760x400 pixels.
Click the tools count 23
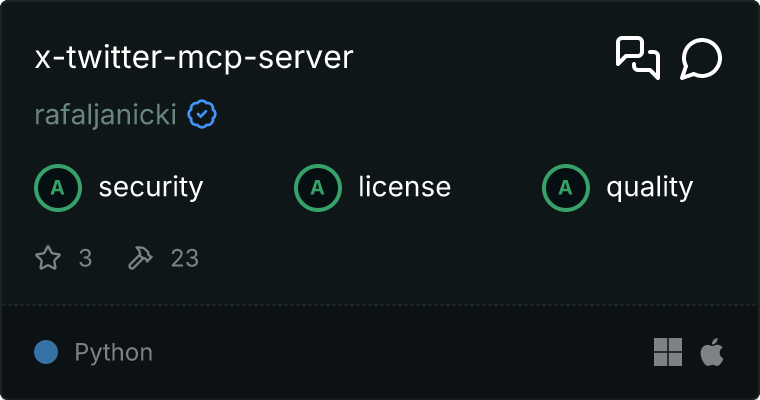tap(185, 259)
